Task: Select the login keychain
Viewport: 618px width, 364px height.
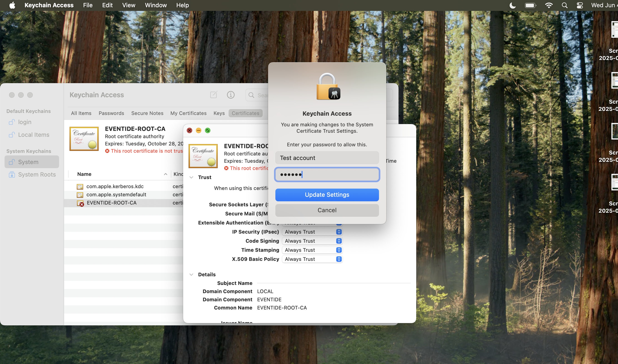Action: tap(25, 122)
